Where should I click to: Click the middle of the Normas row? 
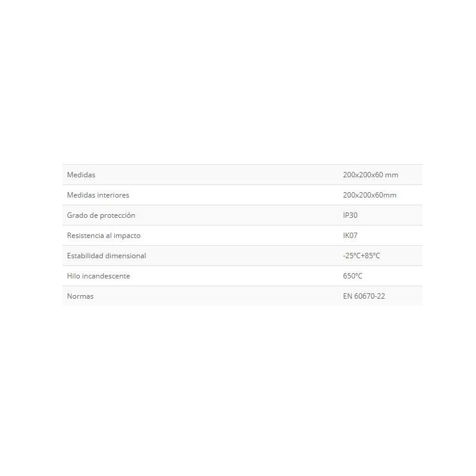tap(242, 296)
